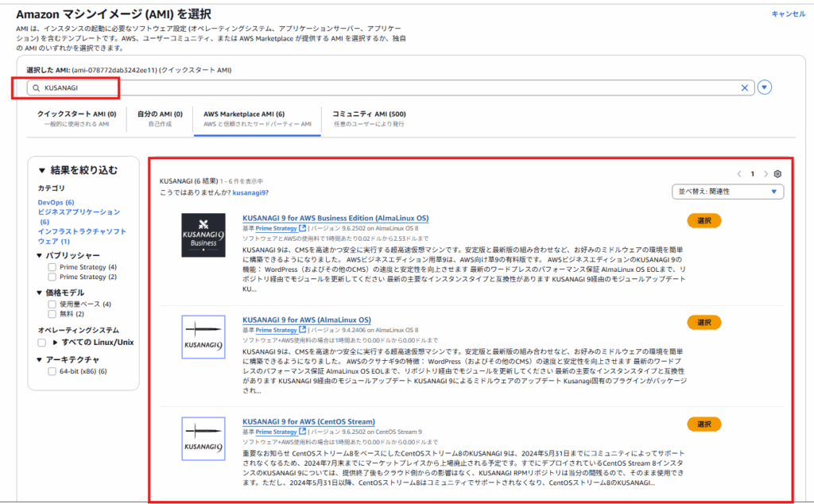The height and width of the screenshot is (504, 814).
Task: Collapse the パブリッシャー section
Action: (x=40, y=255)
